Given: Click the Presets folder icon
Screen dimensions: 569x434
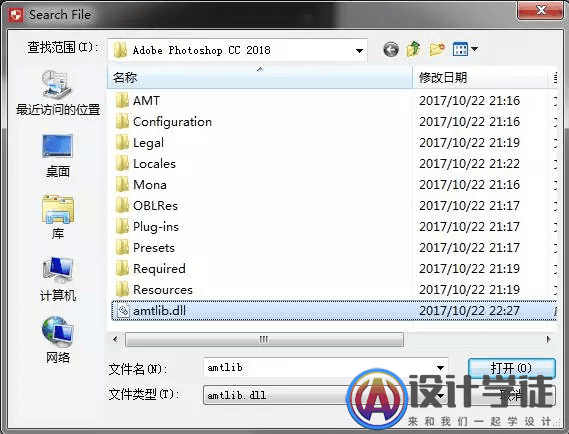Looking at the screenshot, I should point(122,248).
